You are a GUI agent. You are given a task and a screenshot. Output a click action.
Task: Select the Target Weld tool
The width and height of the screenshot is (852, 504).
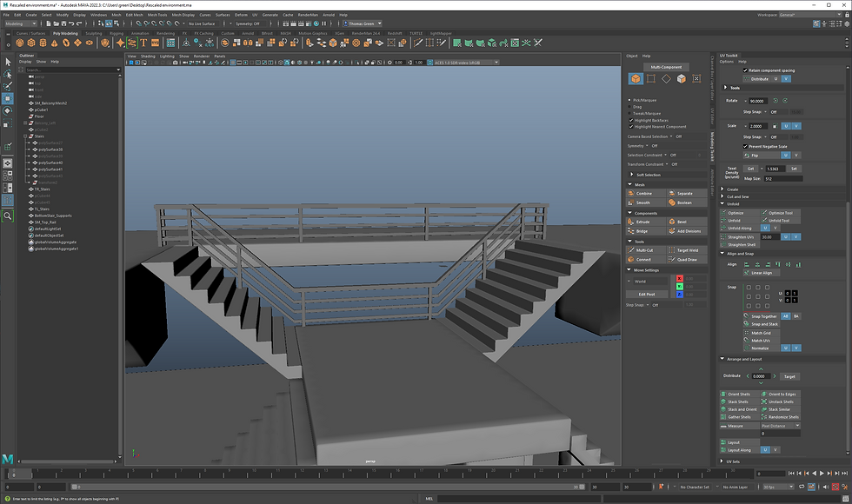[686, 249]
